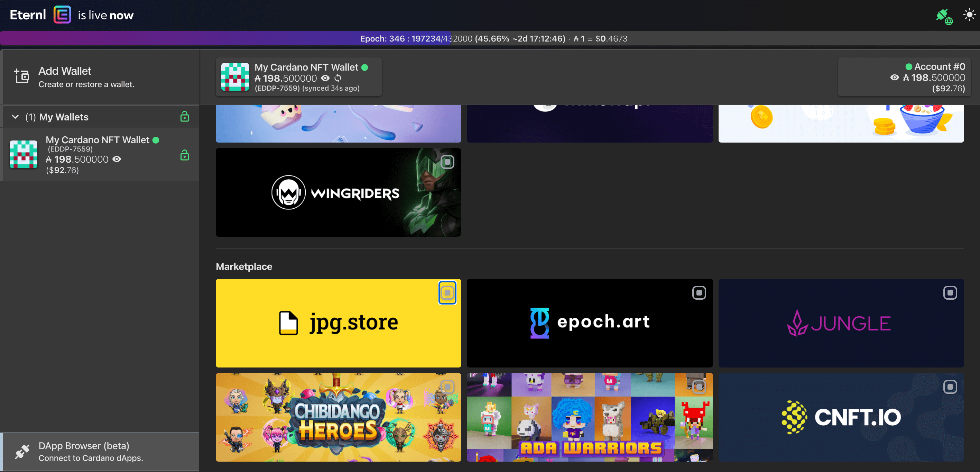The image size is (980, 472).
Task: Open the jpg.store marketplace tile
Action: click(338, 323)
